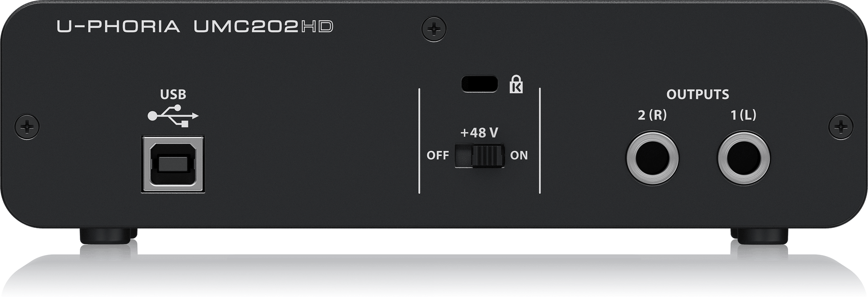Screen dimensions: 868x298
Task: Toggle the +48 V phantom power switch
Action: pos(479,156)
